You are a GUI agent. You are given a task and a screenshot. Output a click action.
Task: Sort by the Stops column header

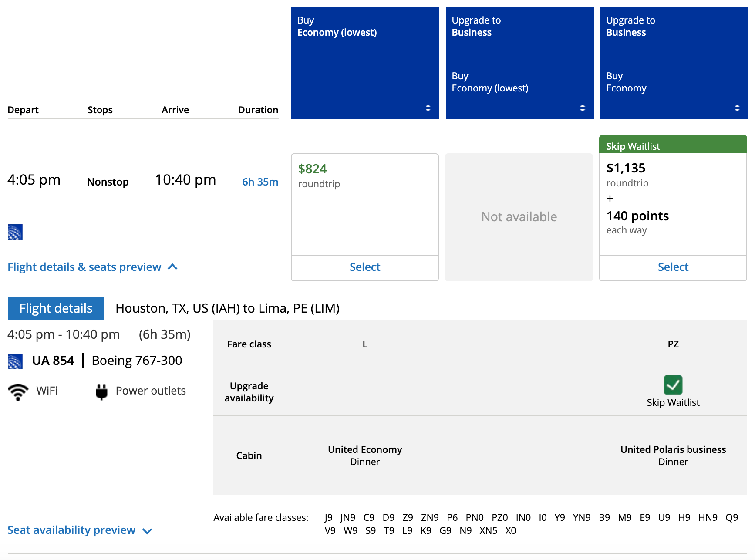[x=100, y=110]
